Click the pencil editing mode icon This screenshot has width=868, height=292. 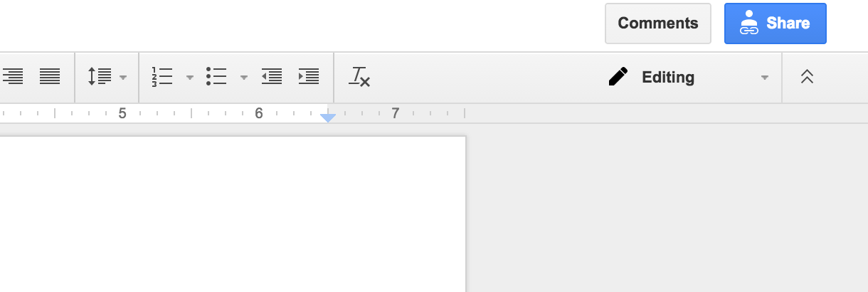[618, 76]
